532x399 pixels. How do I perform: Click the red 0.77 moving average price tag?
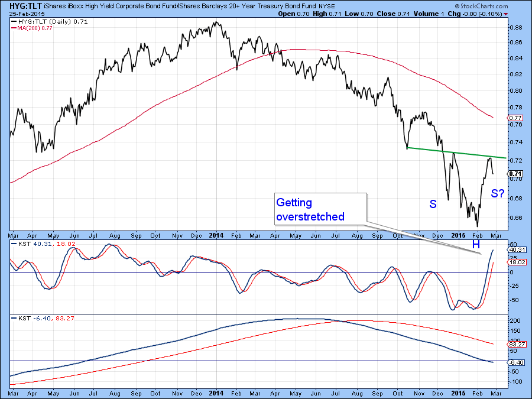[x=515, y=118]
